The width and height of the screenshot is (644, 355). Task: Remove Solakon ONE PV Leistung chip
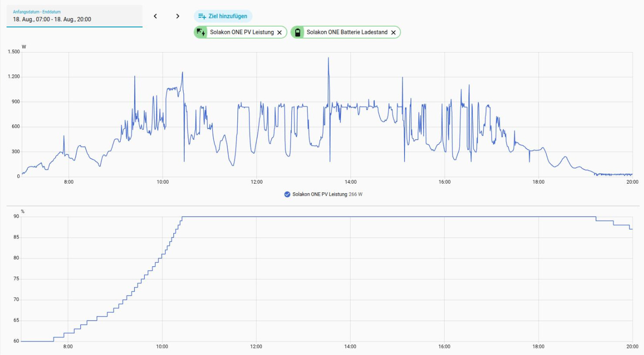tap(280, 32)
